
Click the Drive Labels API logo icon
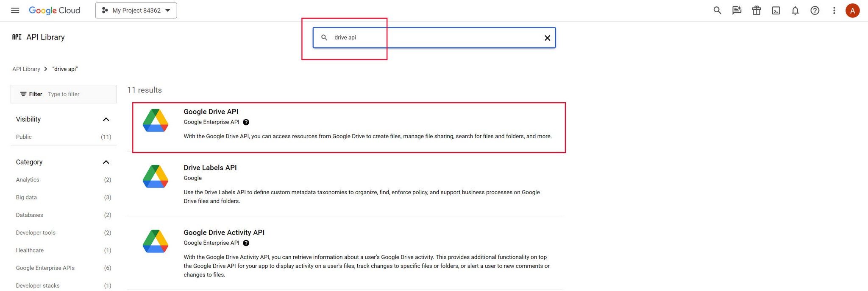click(x=156, y=176)
